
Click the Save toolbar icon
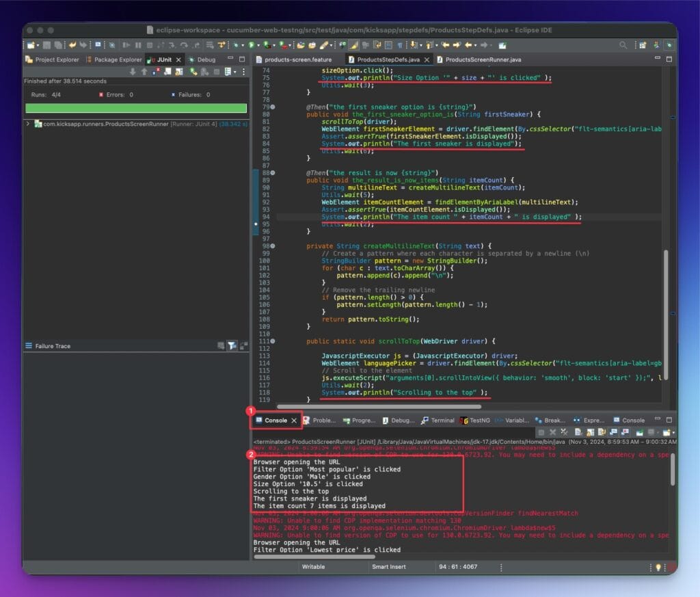tap(46, 45)
